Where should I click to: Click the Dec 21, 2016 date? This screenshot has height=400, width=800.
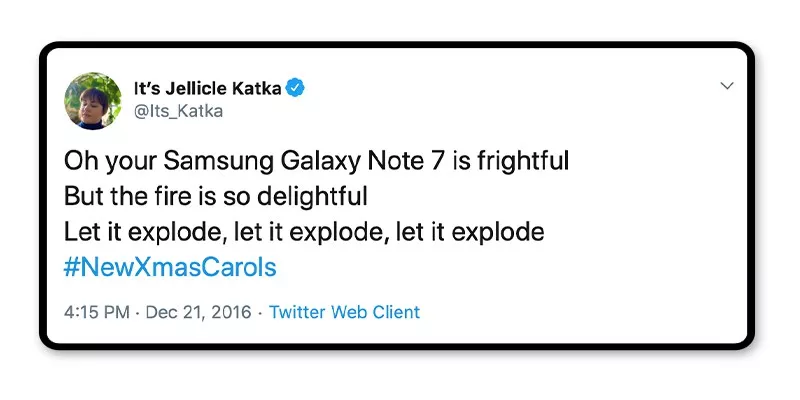click(198, 312)
